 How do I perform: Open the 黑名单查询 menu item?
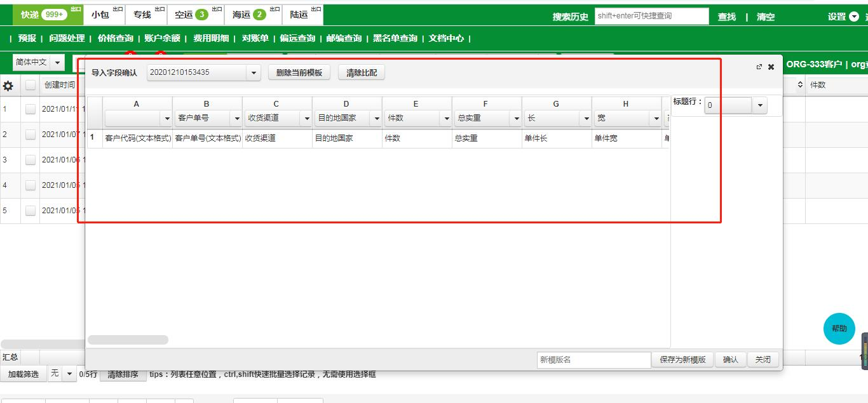tap(395, 39)
